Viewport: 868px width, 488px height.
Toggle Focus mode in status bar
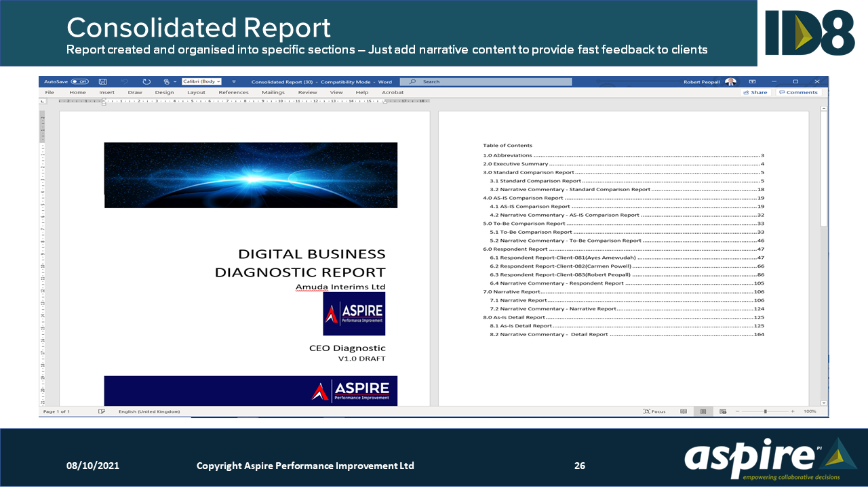655,411
